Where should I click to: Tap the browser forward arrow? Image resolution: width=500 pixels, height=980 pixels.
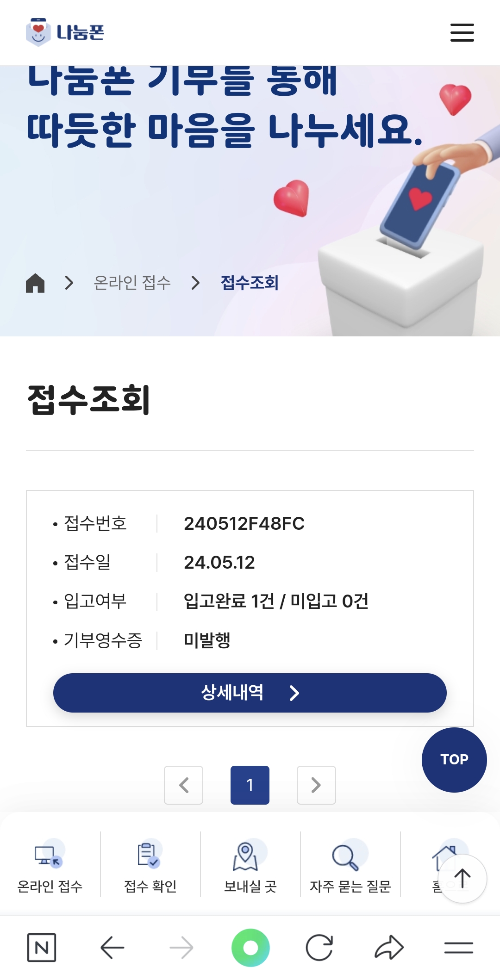pos(181,948)
